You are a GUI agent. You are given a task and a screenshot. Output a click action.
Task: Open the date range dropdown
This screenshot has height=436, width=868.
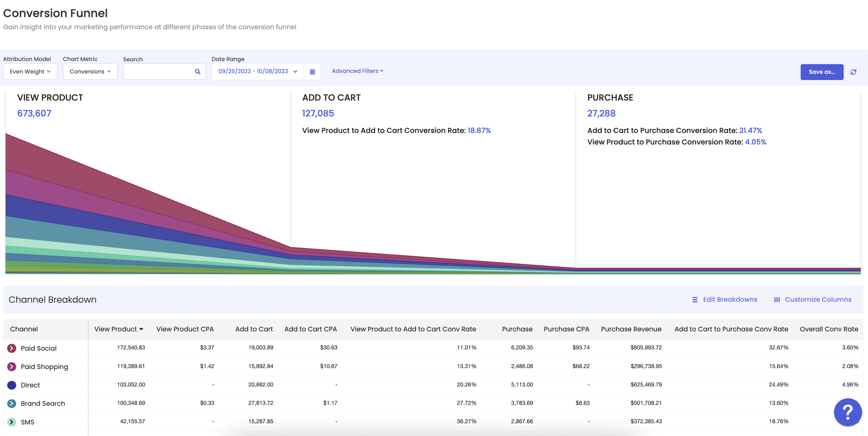[x=258, y=71]
